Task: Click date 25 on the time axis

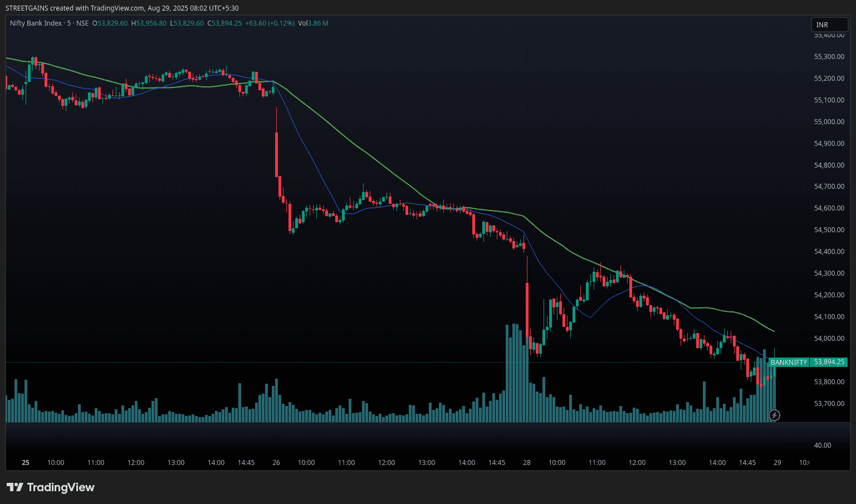Action: tap(26, 463)
